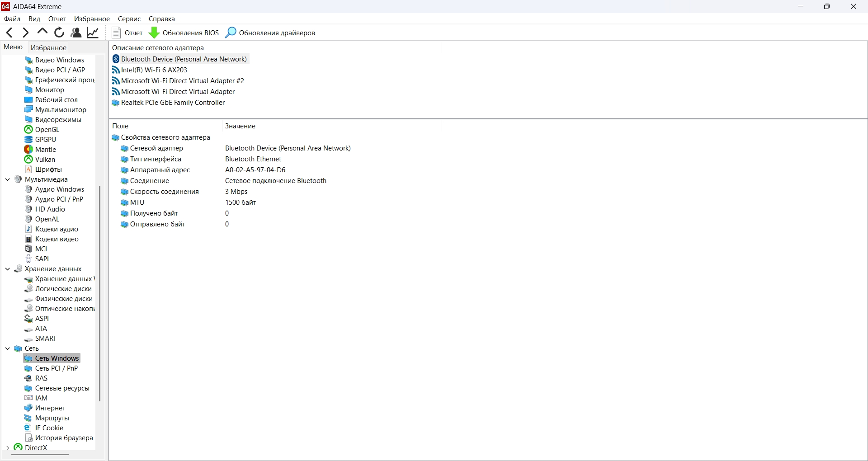
Task: Open the Файл menu
Action: pos(12,19)
